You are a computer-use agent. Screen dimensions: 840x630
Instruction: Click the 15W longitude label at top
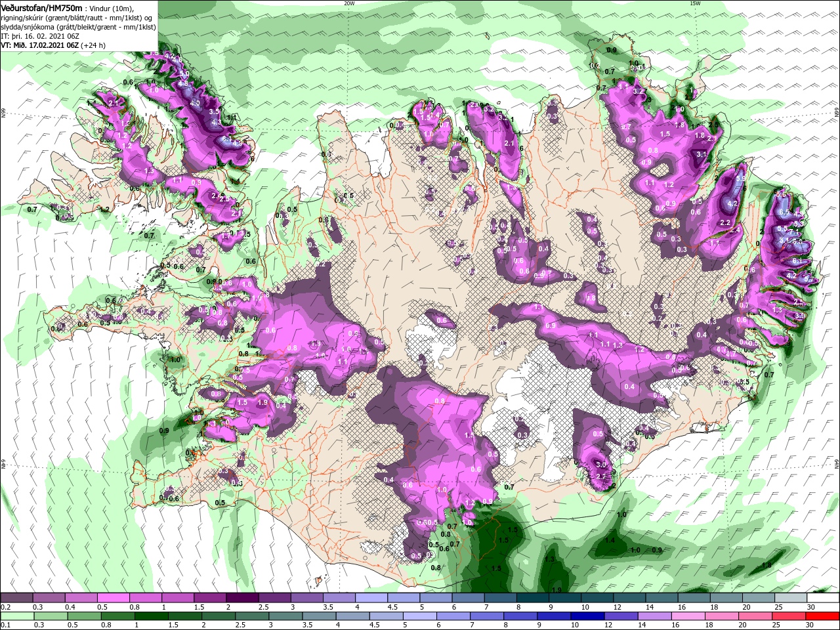pos(695,3)
